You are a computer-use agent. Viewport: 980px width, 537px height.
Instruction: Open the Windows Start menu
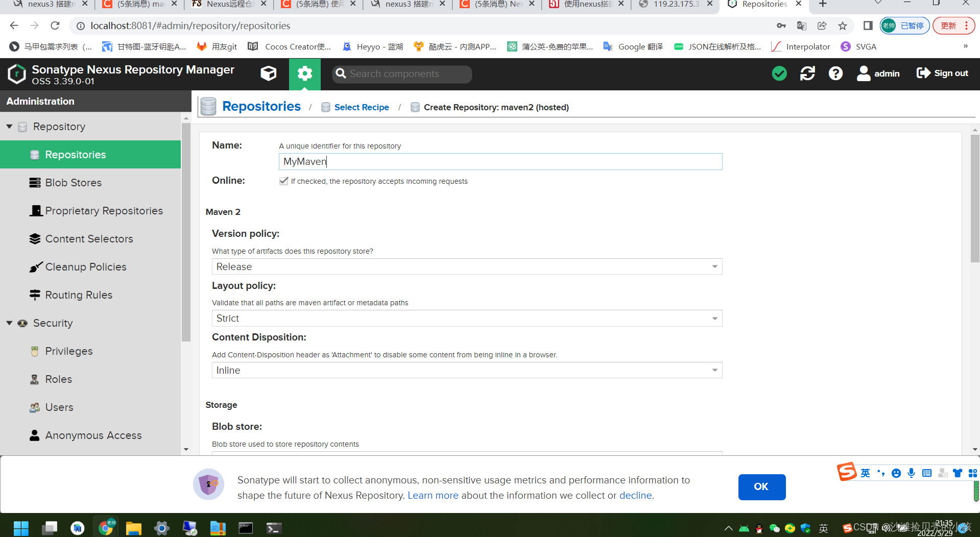coord(21,528)
